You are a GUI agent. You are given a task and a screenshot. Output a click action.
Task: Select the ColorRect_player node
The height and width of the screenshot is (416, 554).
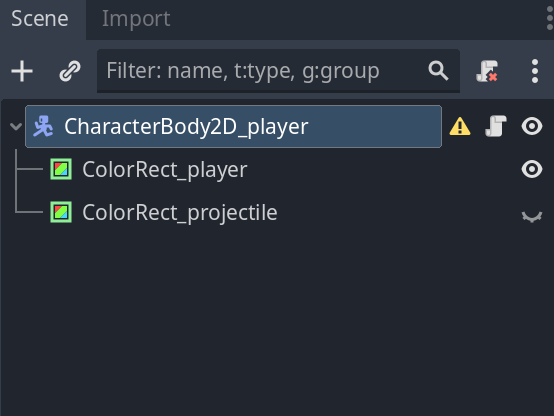165,170
